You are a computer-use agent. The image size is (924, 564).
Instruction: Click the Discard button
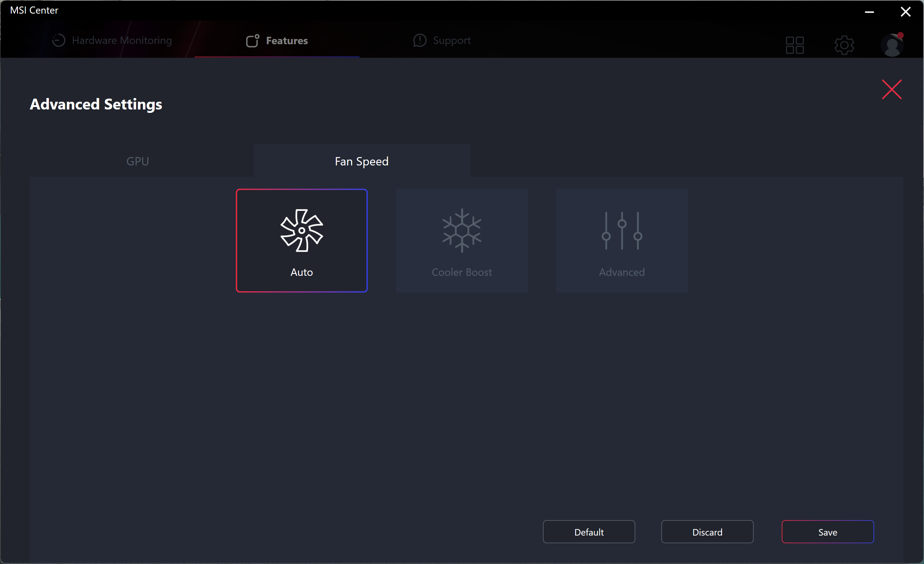point(707,532)
